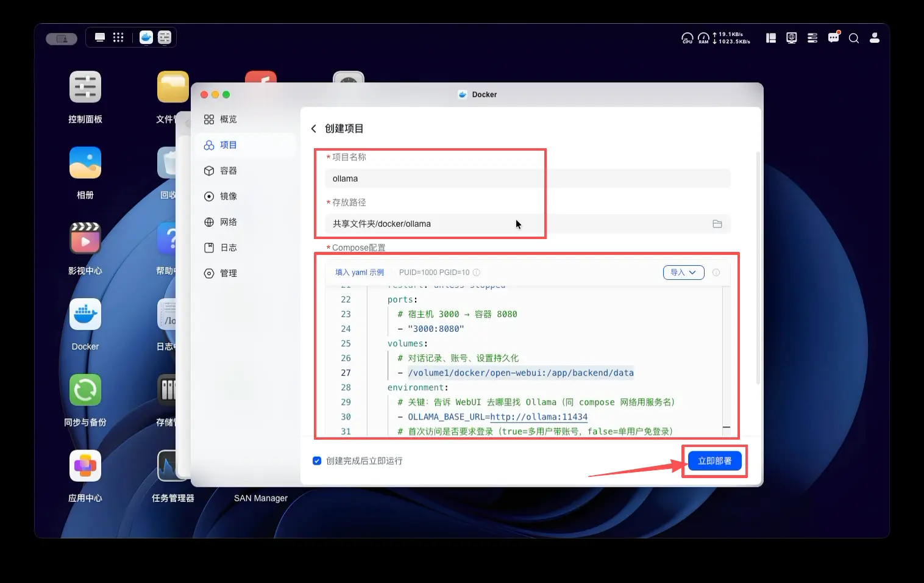924x583 pixels.
Task: Click the info icon right of 导入 dropdown
Action: [716, 273]
